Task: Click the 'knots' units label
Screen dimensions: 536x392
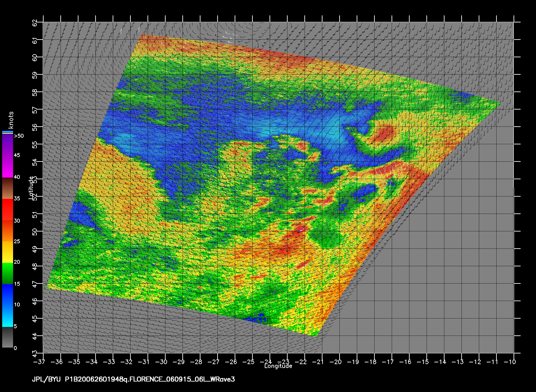Action: (11, 120)
